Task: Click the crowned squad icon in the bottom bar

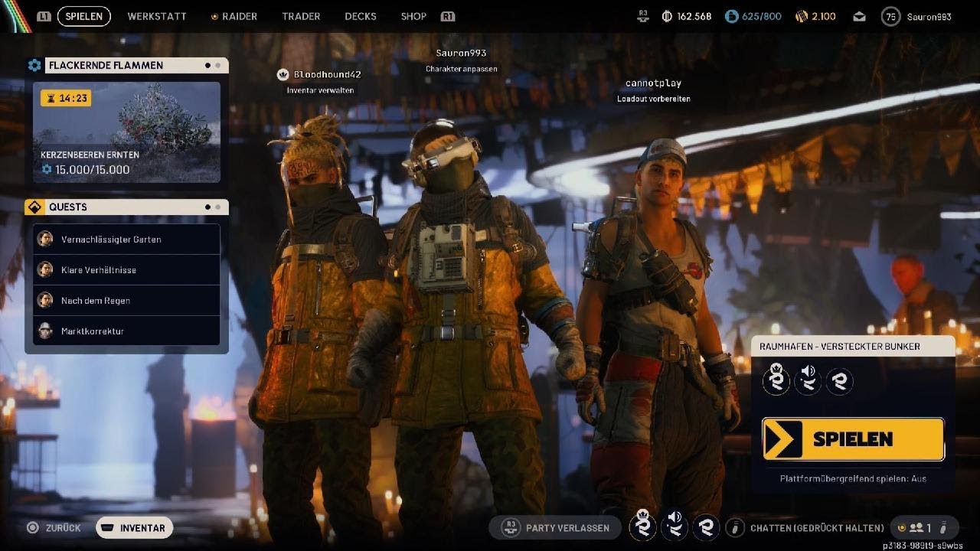Action: tap(642, 526)
